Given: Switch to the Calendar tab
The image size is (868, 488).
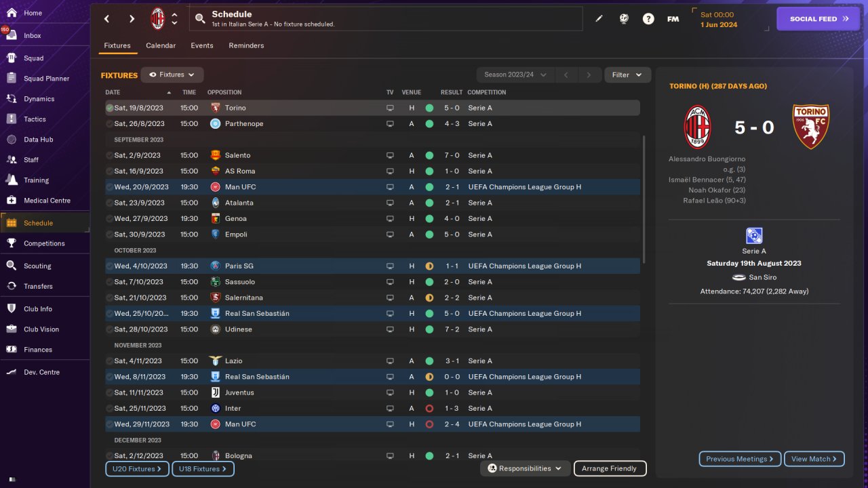Looking at the screenshot, I should [x=161, y=45].
